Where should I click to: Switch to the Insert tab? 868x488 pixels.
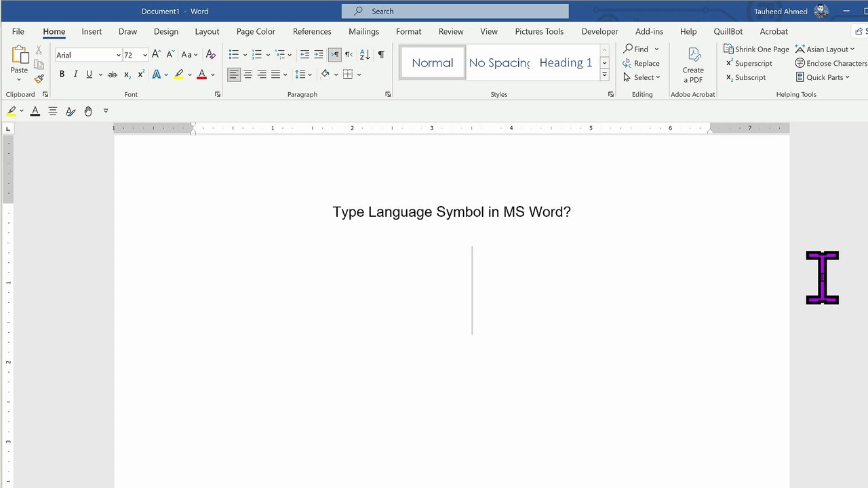coord(92,31)
